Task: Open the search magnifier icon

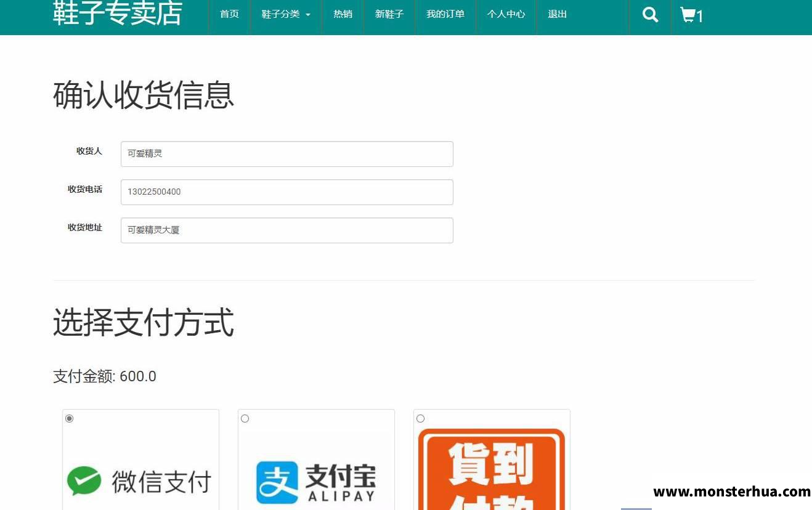Action: point(650,14)
